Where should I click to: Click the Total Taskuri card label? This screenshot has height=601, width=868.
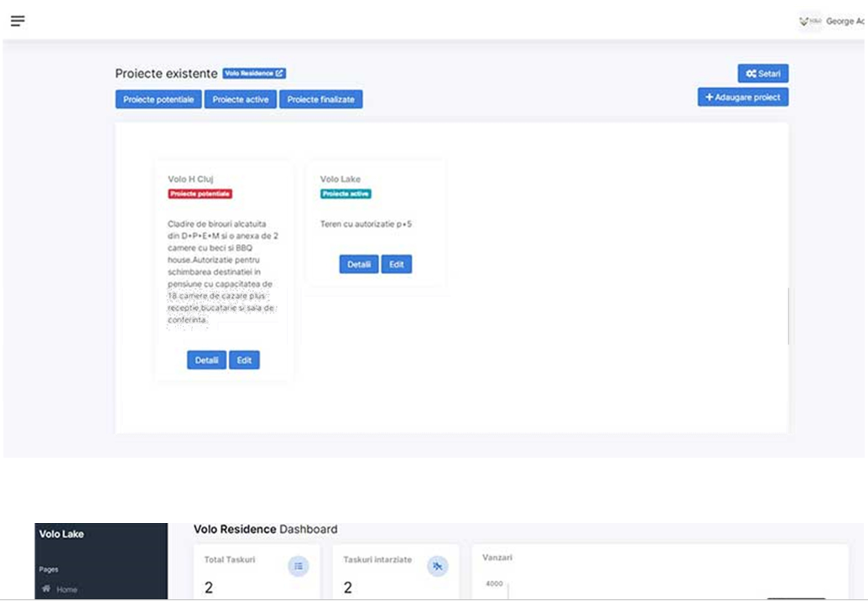pyautogui.click(x=230, y=559)
